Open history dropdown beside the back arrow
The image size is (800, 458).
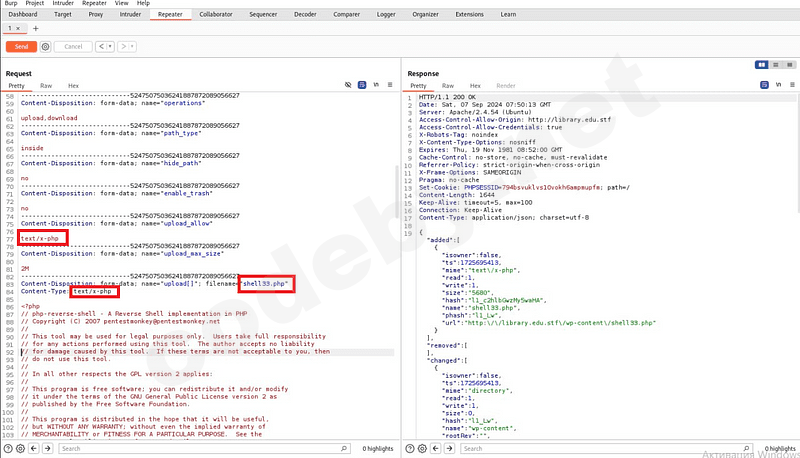(109, 46)
